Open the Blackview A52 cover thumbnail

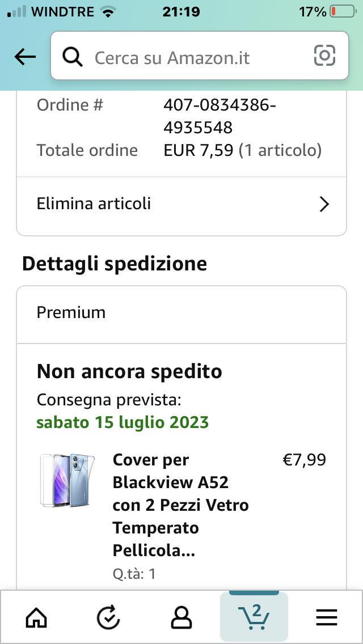68,480
